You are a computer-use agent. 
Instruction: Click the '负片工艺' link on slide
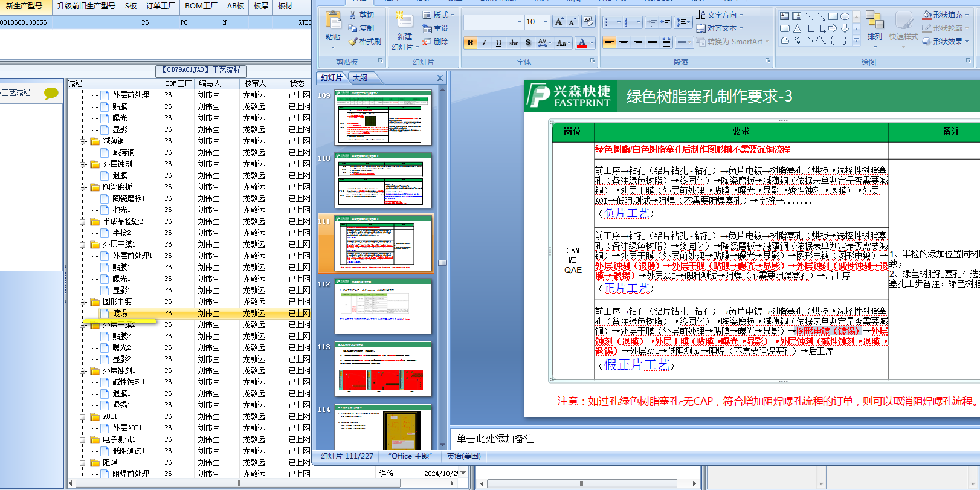[626, 213]
